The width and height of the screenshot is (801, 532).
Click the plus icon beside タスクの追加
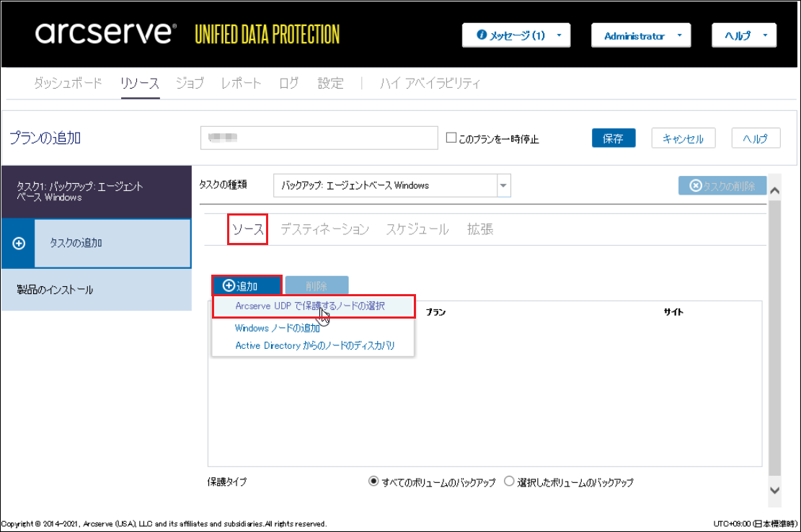click(19, 244)
